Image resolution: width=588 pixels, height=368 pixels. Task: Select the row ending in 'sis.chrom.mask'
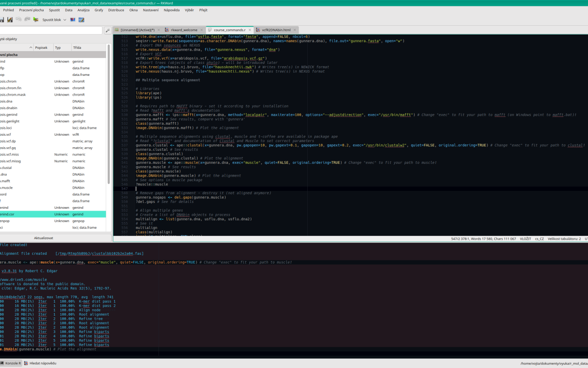(x=53, y=95)
